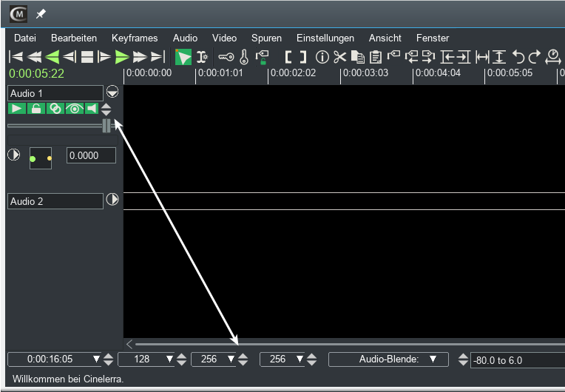Screen dimensions: 565x392
Task: Click the manual goto clock icon
Action: point(552,57)
